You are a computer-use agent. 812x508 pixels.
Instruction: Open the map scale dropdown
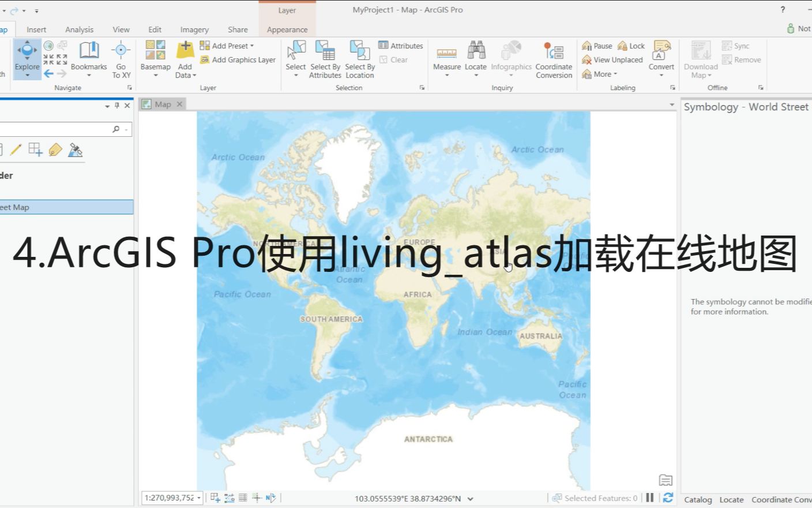click(199, 498)
